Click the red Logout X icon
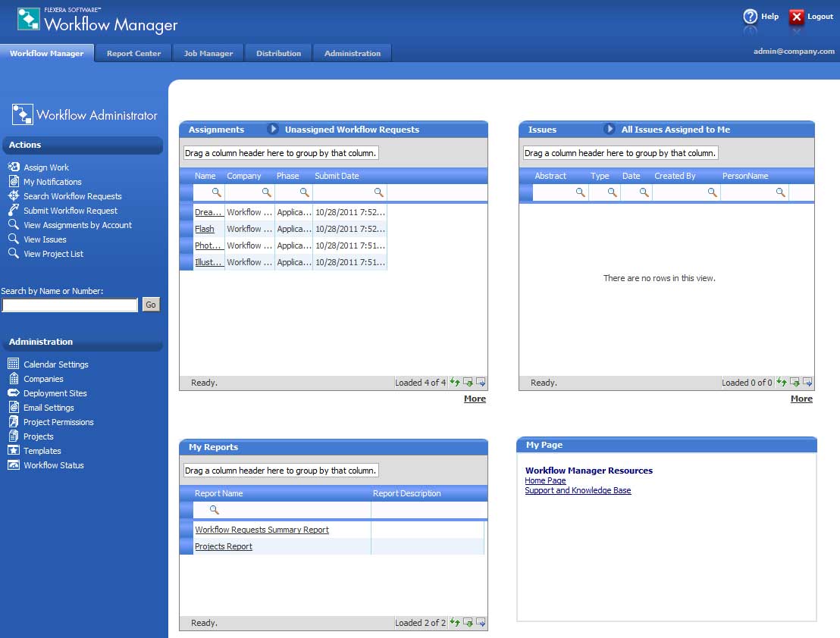The height and width of the screenshot is (638, 840). 797,17
